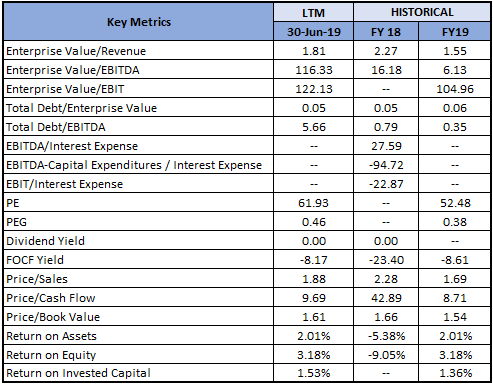This screenshot has width=493, height=384.
Task: Click the 27.59 EBITDA/Interest Expense value
Action: pos(386,146)
